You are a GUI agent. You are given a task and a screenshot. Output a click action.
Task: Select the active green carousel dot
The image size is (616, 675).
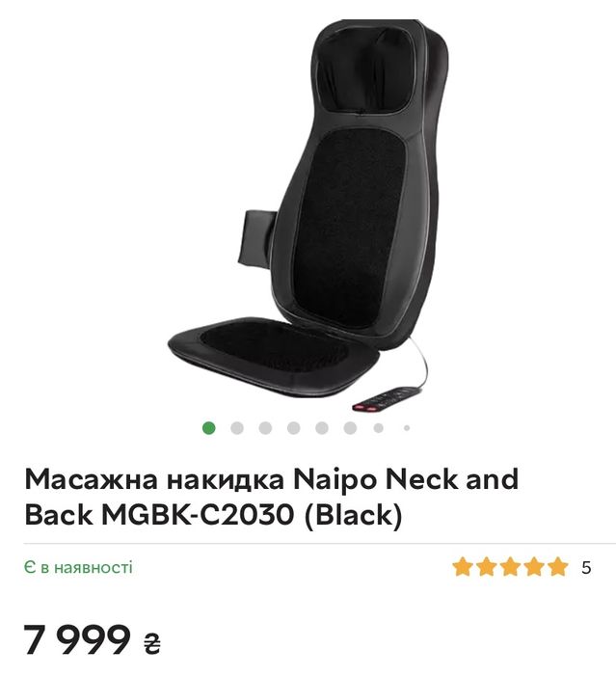tap(209, 428)
